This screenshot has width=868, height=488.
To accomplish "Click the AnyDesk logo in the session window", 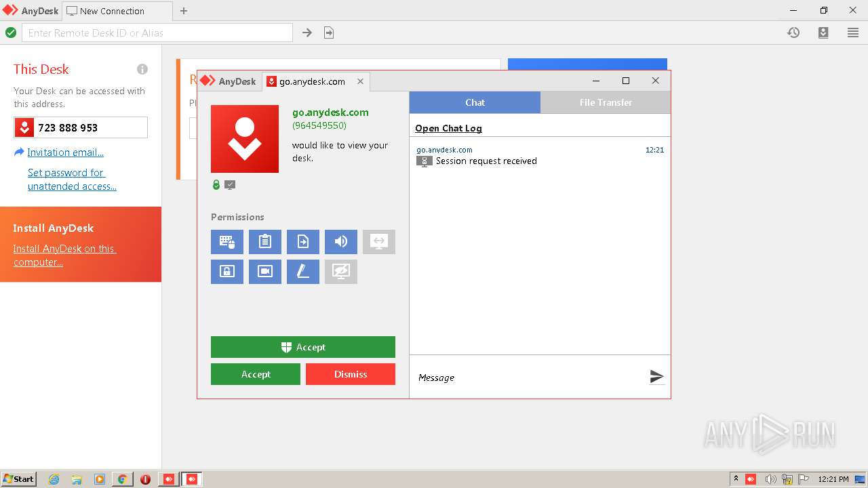I will click(x=229, y=81).
